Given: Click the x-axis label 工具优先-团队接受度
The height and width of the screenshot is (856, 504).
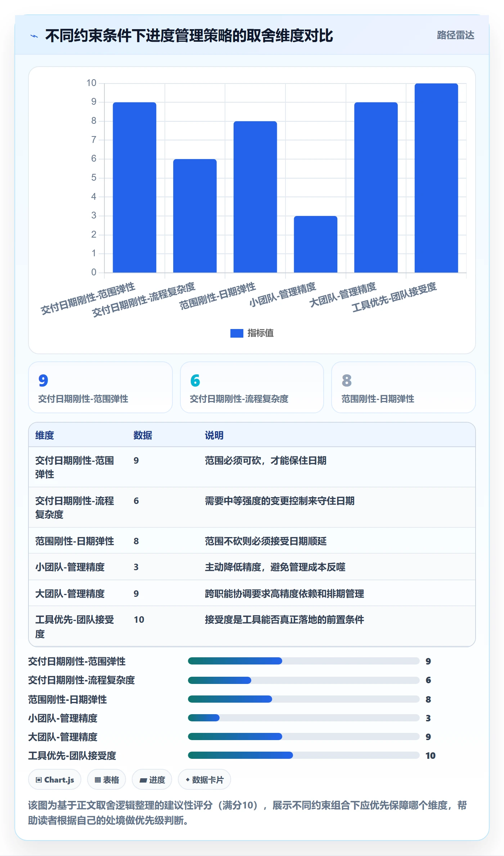Looking at the screenshot, I should tap(394, 297).
